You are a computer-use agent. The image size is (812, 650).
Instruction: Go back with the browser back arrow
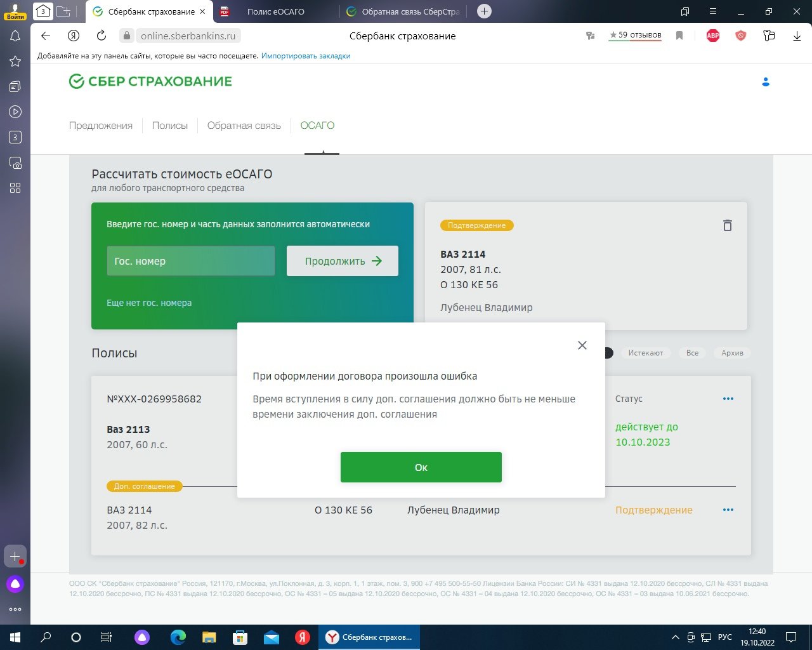tap(45, 36)
